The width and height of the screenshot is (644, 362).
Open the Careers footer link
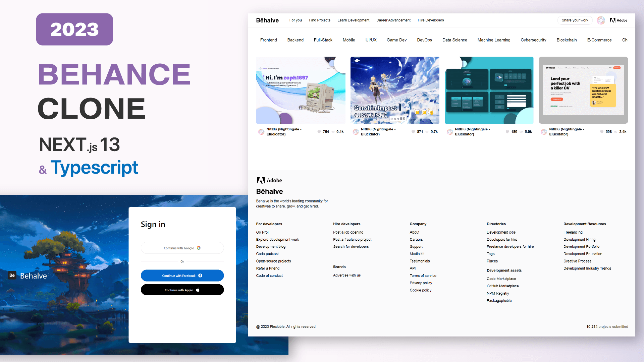click(416, 240)
